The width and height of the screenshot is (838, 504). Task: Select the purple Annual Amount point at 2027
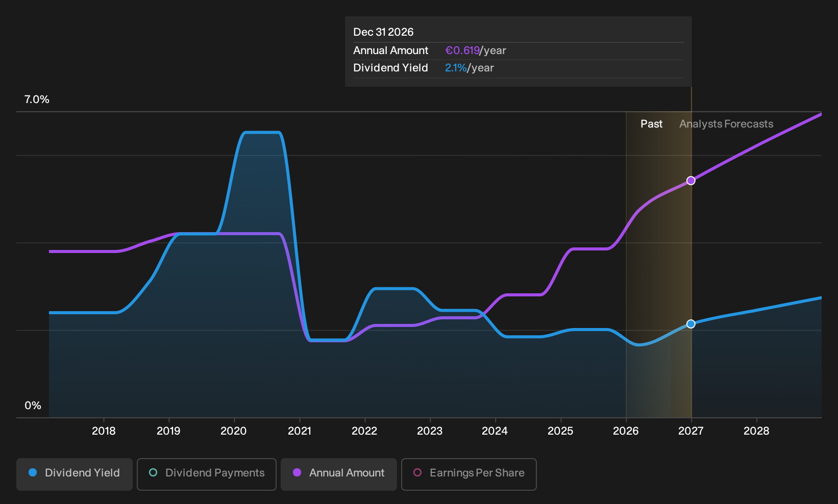691,181
